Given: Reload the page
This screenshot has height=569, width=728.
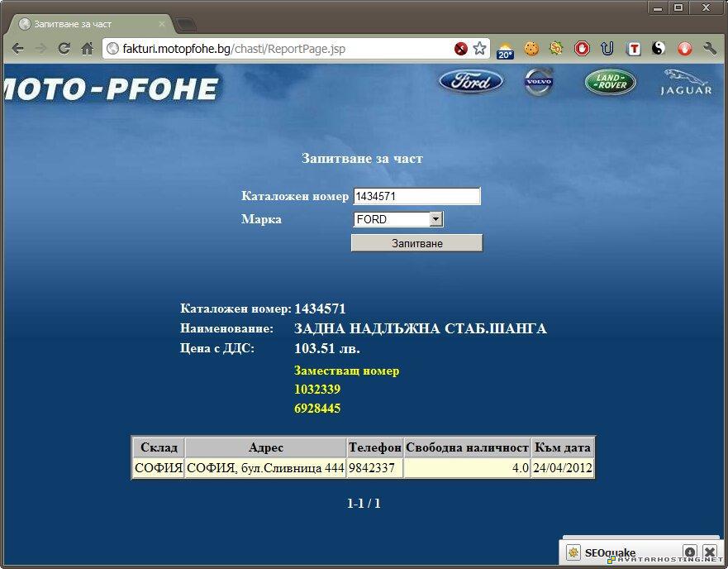Looking at the screenshot, I should point(64,49).
